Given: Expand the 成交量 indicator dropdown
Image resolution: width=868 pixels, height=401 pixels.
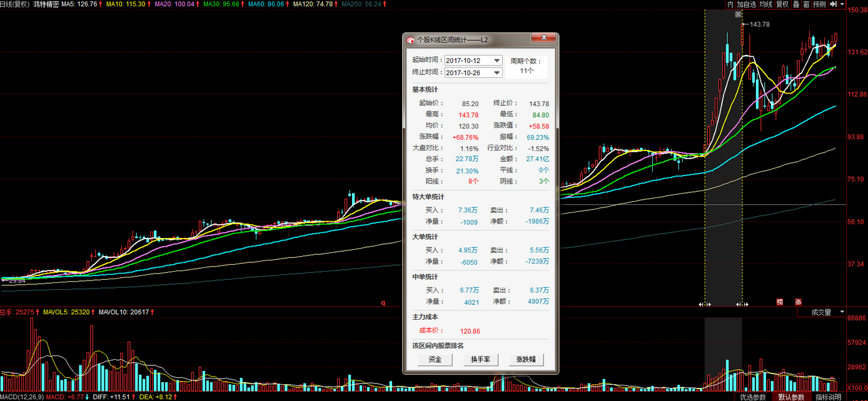Looking at the screenshot, I should 842,312.
